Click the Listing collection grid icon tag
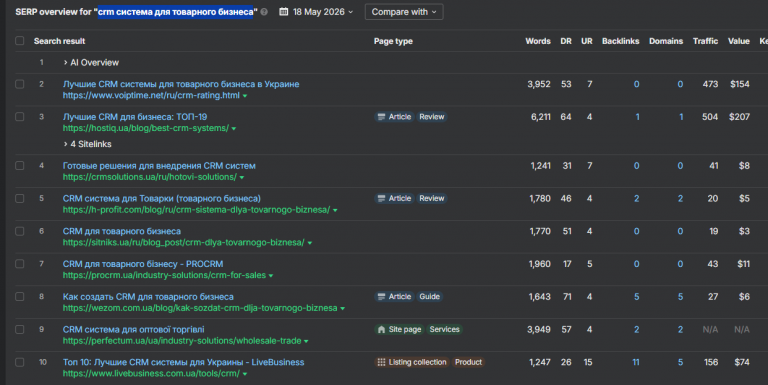The width and height of the screenshot is (768, 385). pyautogui.click(x=381, y=362)
